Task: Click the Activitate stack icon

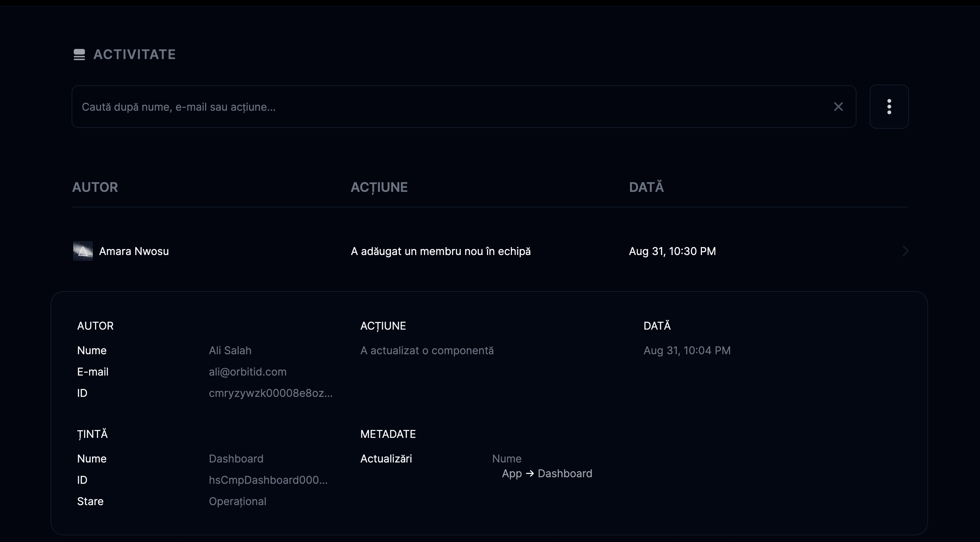Action: 79,54
